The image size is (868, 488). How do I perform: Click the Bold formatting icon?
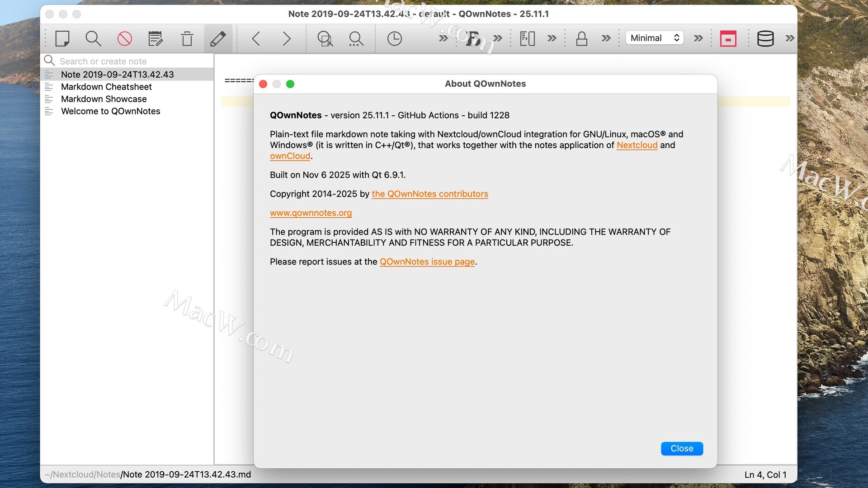click(x=472, y=38)
